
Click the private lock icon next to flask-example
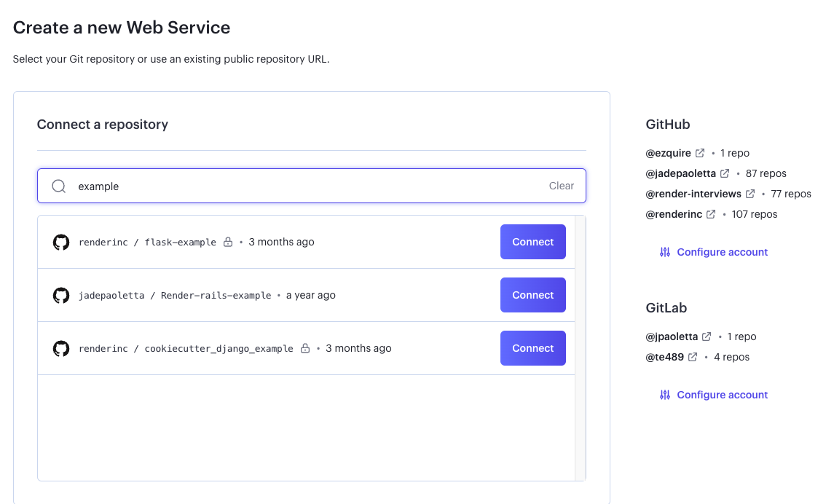point(228,242)
